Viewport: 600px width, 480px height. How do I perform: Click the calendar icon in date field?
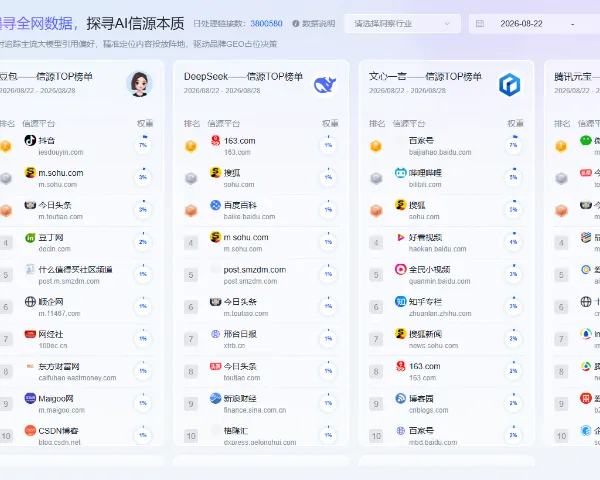(x=480, y=24)
